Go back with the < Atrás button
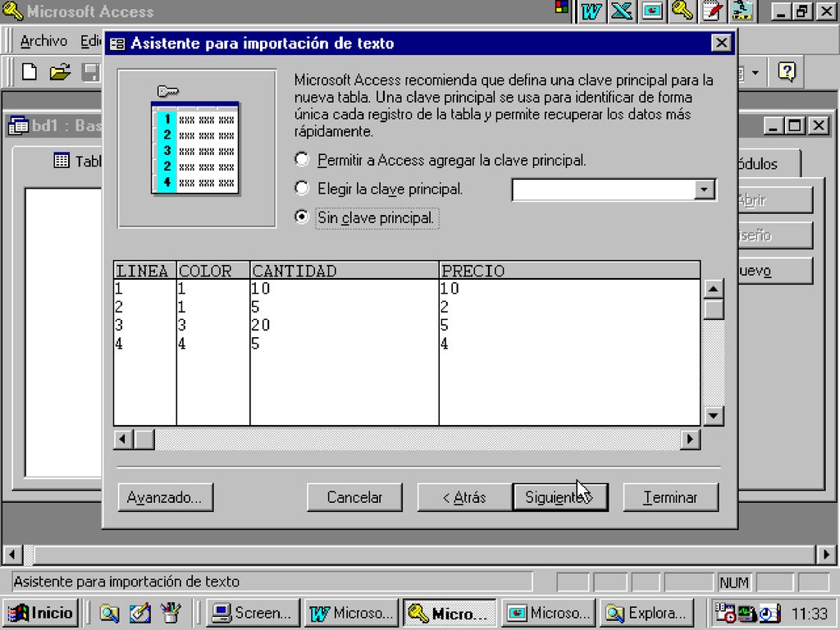Image resolution: width=840 pixels, height=630 pixels. click(x=464, y=497)
